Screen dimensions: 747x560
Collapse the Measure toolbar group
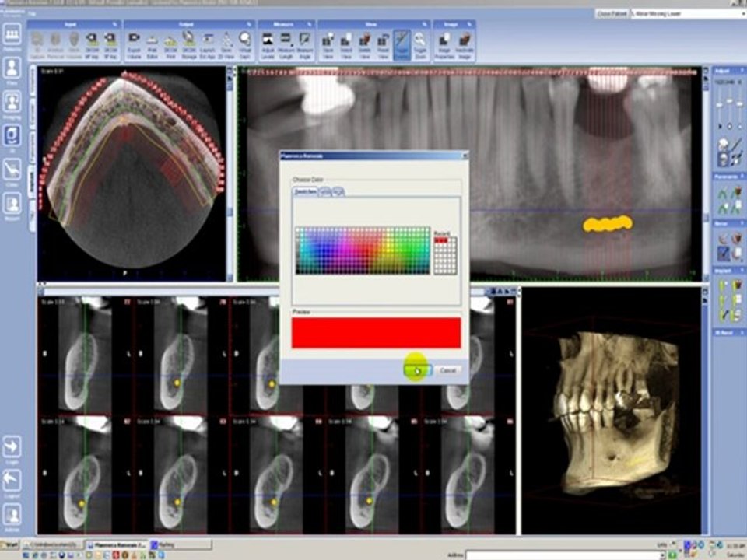(309, 24)
